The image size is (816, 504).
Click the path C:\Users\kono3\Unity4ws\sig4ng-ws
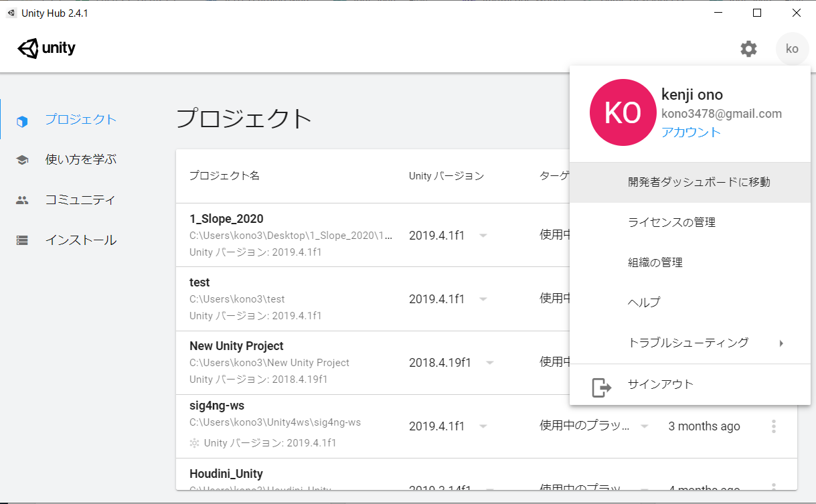(275, 422)
